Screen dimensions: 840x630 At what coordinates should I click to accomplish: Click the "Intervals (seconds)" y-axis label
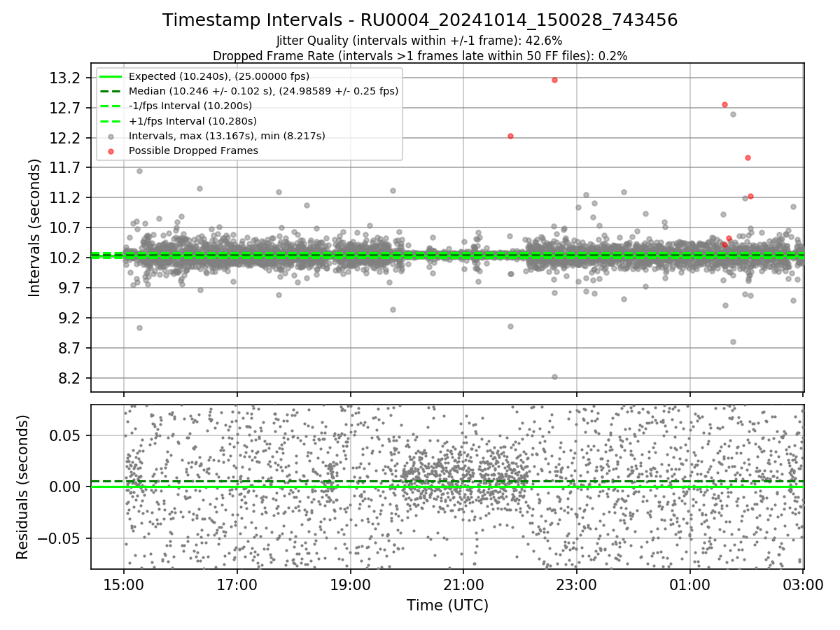point(35,227)
